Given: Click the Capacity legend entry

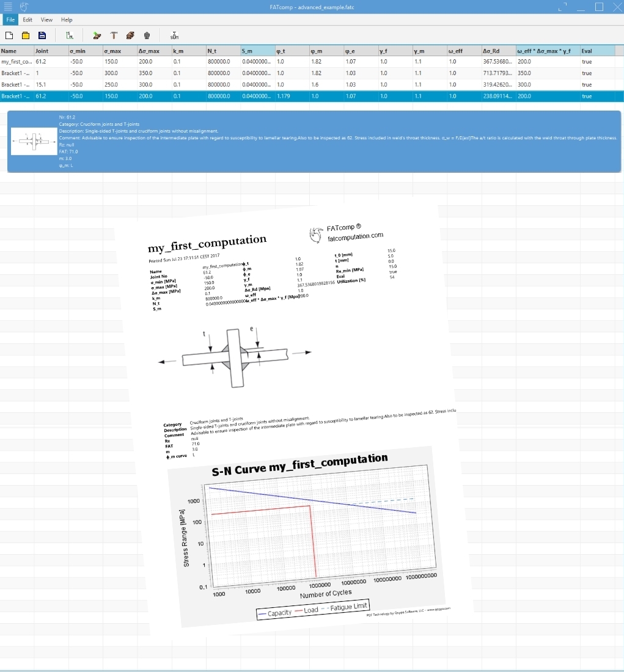Looking at the screenshot, I should click(276, 613).
